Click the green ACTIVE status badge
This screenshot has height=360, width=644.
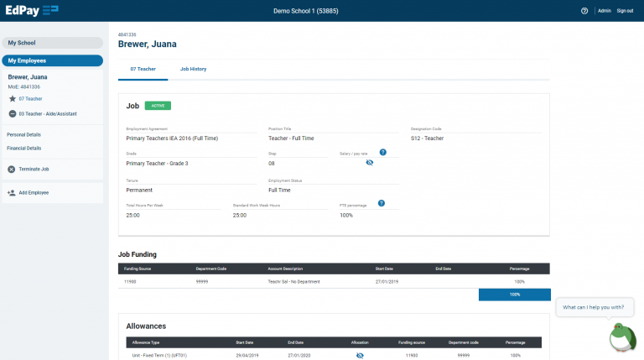pyautogui.click(x=158, y=106)
